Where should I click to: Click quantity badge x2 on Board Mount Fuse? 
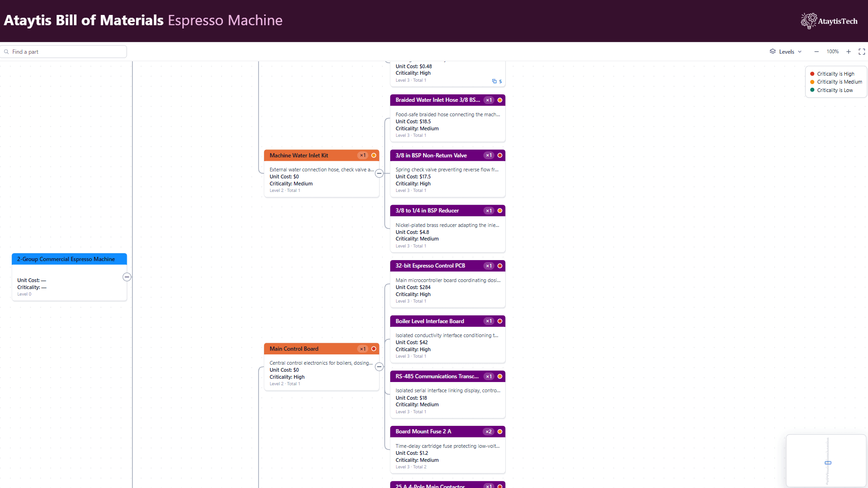point(488,431)
